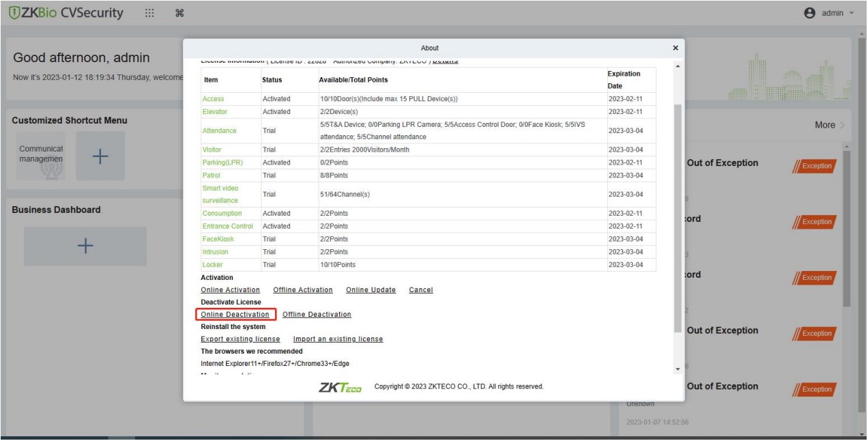The image size is (868, 441).
Task: Click the ZKBio CVSecurity logo
Action: tap(66, 13)
